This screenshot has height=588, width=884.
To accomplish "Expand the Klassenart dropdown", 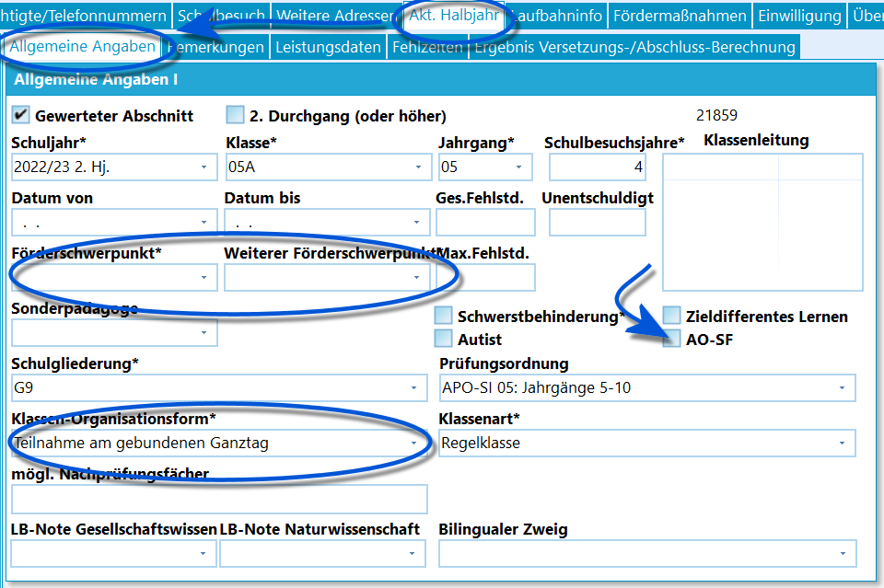I will 647,444.
